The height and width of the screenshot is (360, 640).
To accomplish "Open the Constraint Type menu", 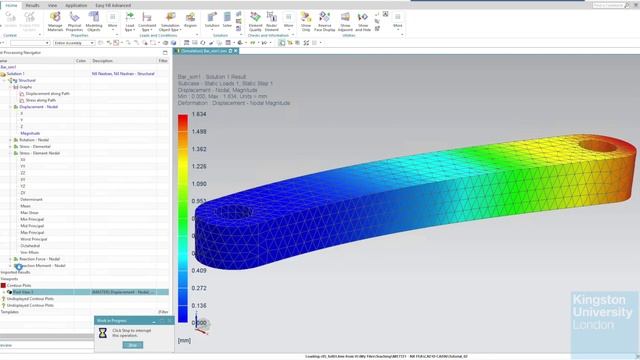I will 147,21.
